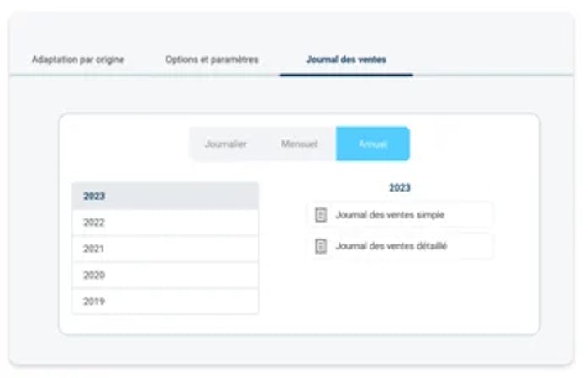Image resolution: width=588 pixels, height=378 pixels.
Task: Open the Options et paramètres tab
Action: coord(212,60)
